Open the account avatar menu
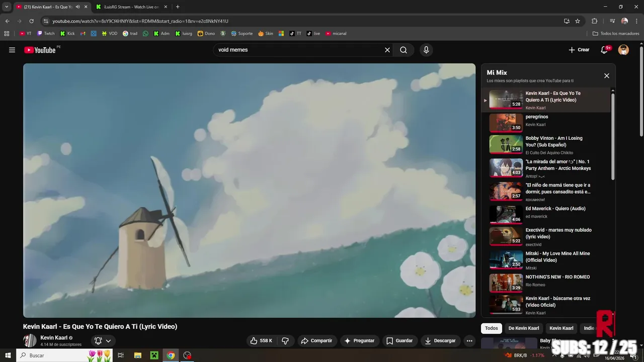 click(x=623, y=50)
